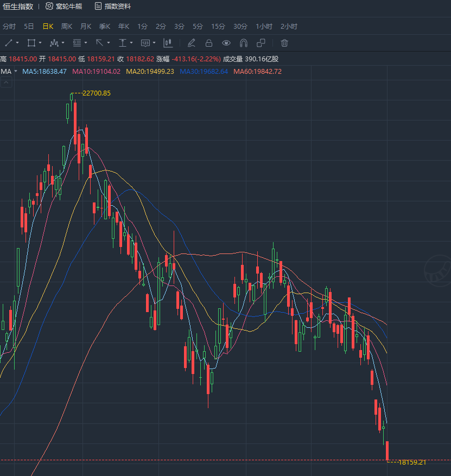Toggle drawing visibility with eye icon

point(226,43)
